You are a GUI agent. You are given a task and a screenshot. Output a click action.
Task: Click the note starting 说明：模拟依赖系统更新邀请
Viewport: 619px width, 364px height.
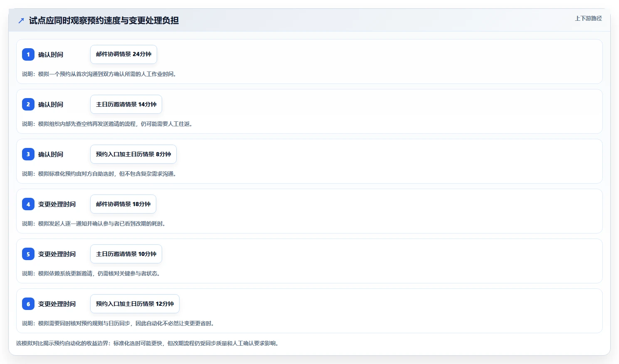tap(92, 273)
